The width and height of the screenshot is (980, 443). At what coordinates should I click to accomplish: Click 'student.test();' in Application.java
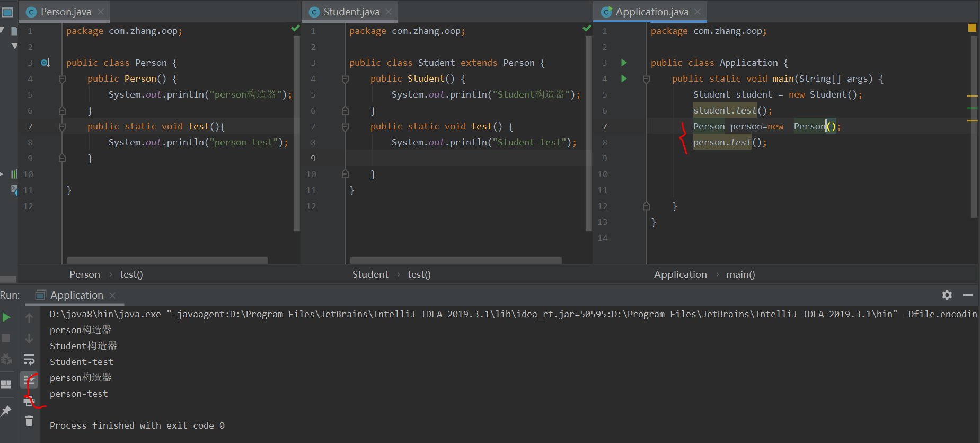pos(732,110)
